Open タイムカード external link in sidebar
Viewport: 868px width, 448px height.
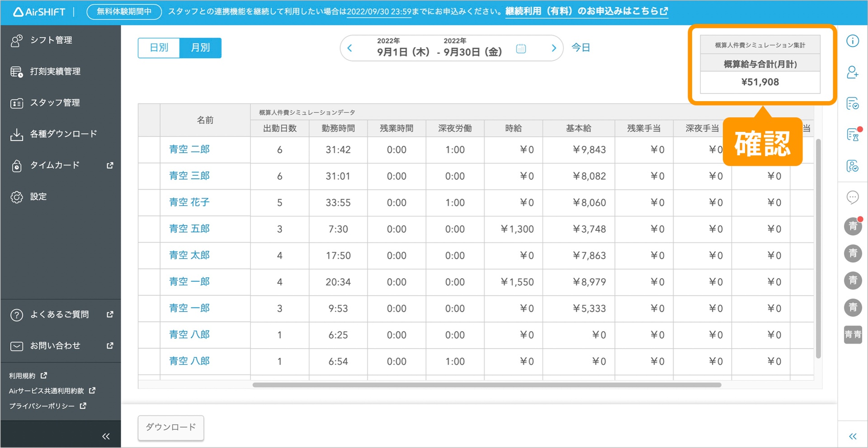pyautogui.click(x=109, y=166)
